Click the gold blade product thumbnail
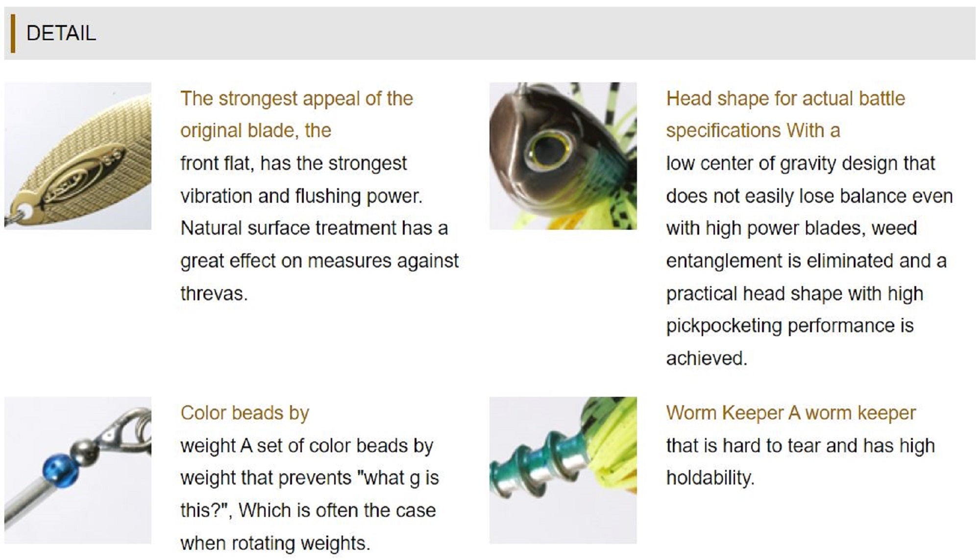The image size is (980, 560). pyautogui.click(x=78, y=155)
